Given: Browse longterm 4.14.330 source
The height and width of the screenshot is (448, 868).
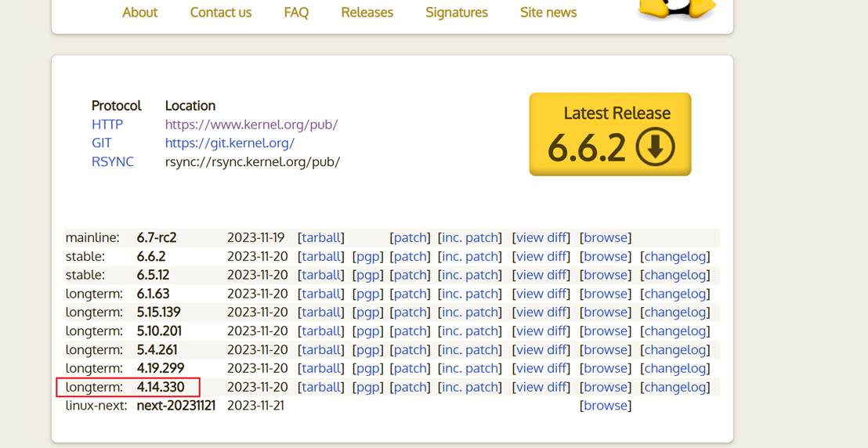Looking at the screenshot, I should point(606,387).
